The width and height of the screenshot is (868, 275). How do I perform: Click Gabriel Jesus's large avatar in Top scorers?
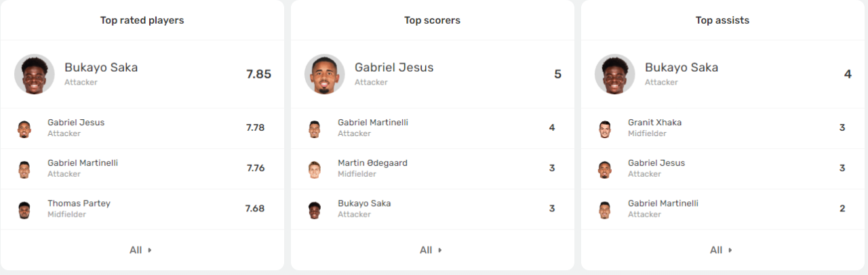click(x=325, y=75)
